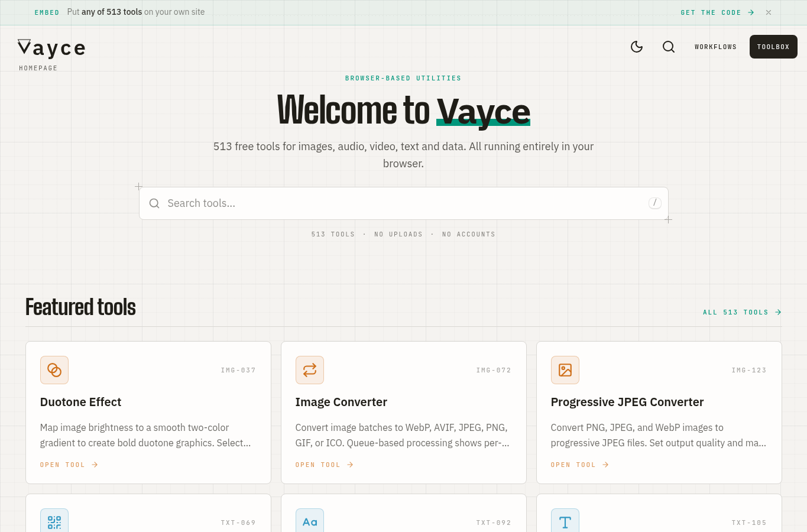This screenshot has height=532, width=807.
Task: Click the Image Converter description text
Action: 403,435
